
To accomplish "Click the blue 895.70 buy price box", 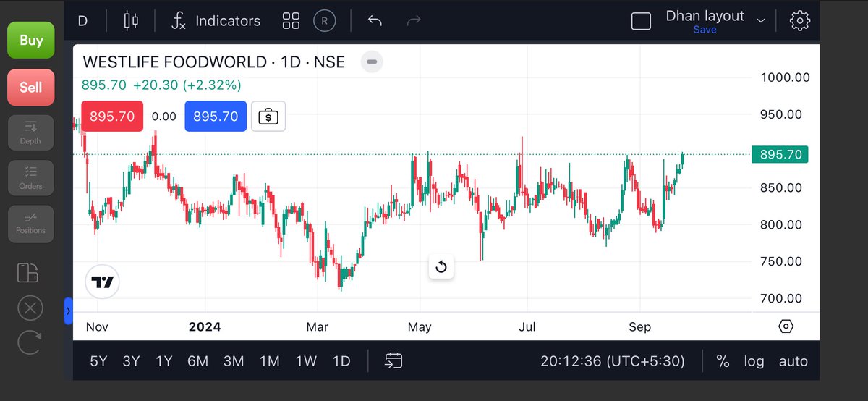I will click(216, 117).
